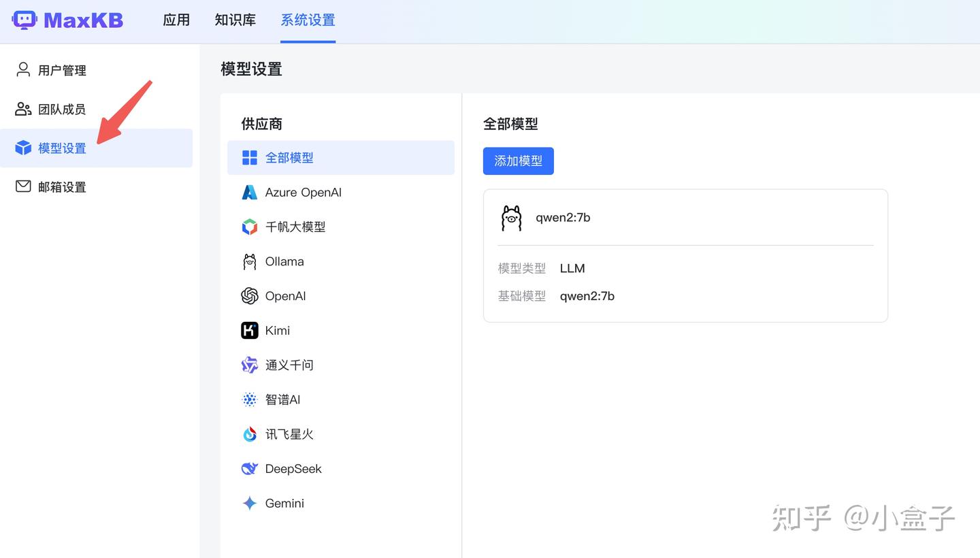Click the team members people icon
Viewport: 980px width, 558px height.
pyautogui.click(x=23, y=109)
